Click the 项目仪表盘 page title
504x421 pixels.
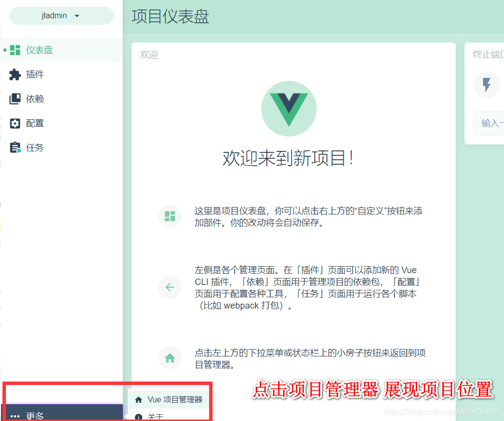pos(170,16)
